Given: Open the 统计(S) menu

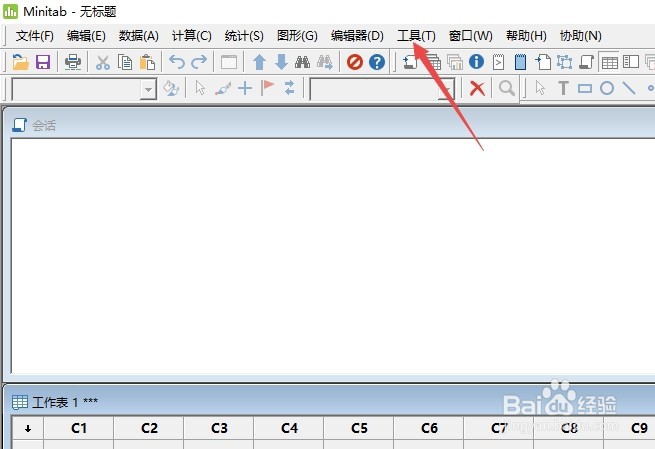Looking at the screenshot, I should click(244, 36).
